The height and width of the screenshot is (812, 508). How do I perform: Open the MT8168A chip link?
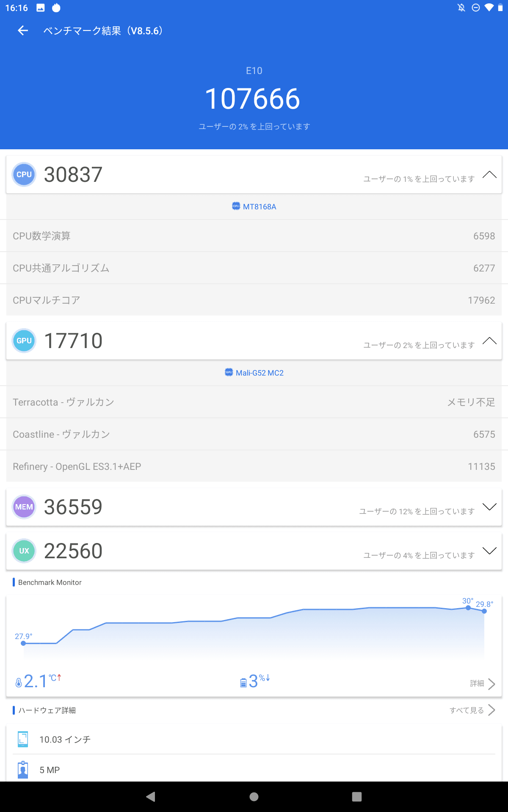coord(254,206)
